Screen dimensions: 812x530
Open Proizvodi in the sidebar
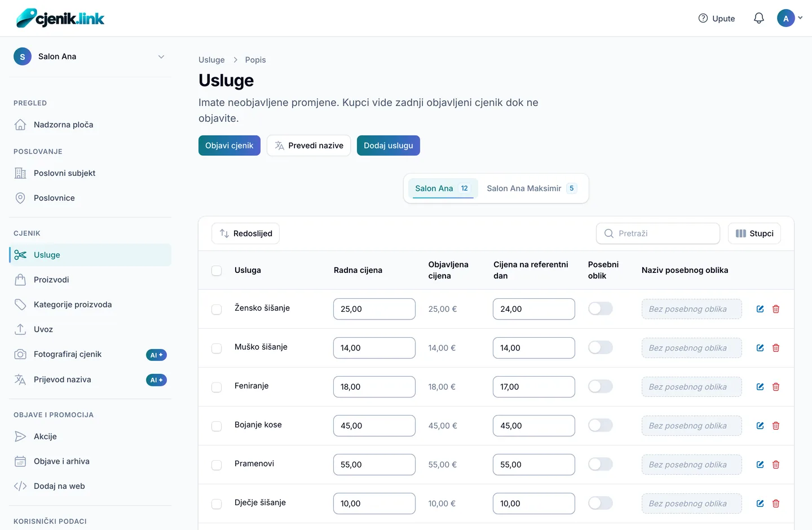click(x=90, y=280)
